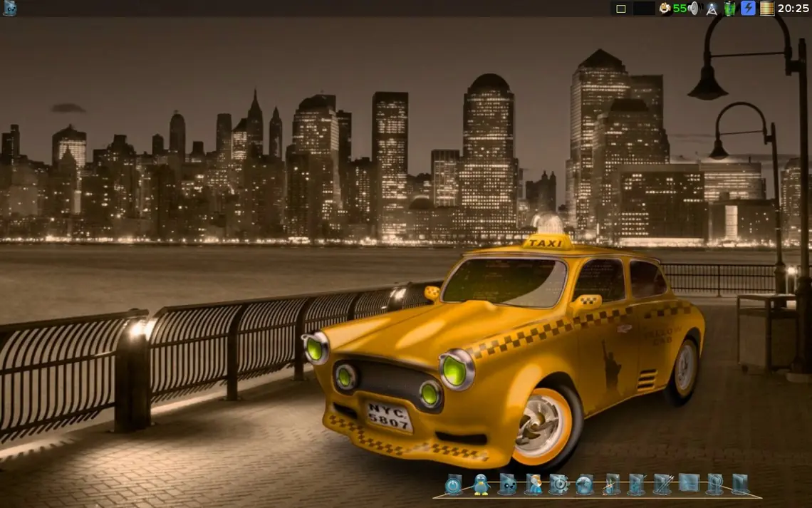Open the blue lightning bolt power icon
The height and width of the screenshot is (508, 812).
[748, 8]
